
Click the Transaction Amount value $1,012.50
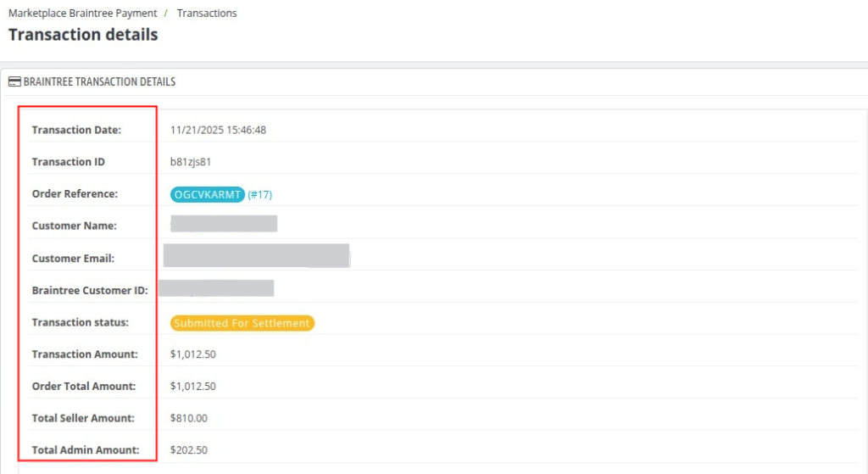[192, 354]
